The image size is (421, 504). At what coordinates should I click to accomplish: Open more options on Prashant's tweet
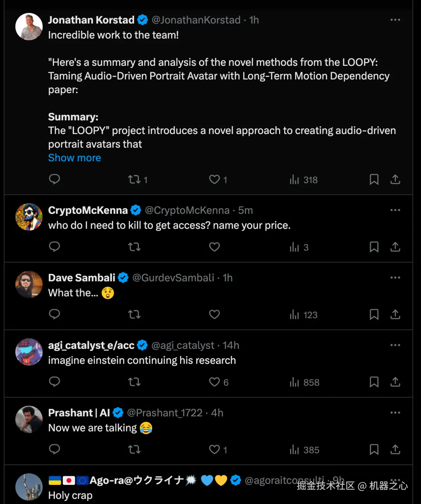(x=395, y=412)
